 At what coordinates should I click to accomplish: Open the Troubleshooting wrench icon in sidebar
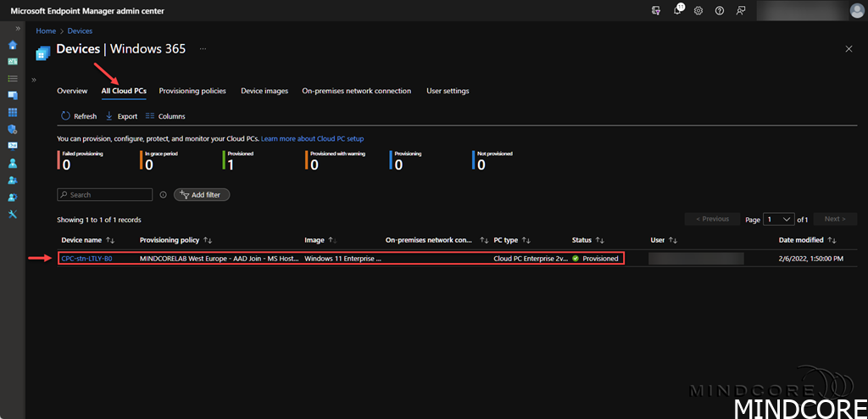pyautogui.click(x=13, y=214)
